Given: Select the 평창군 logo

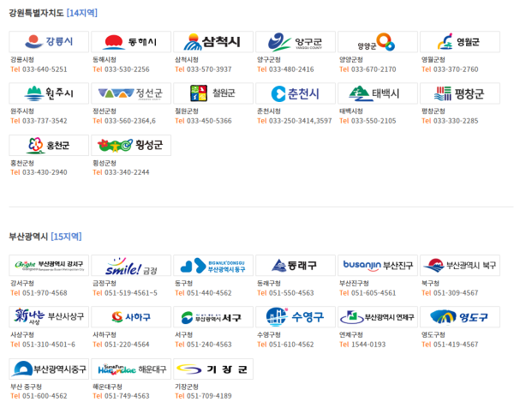Looking at the screenshot, I should (x=460, y=93).
